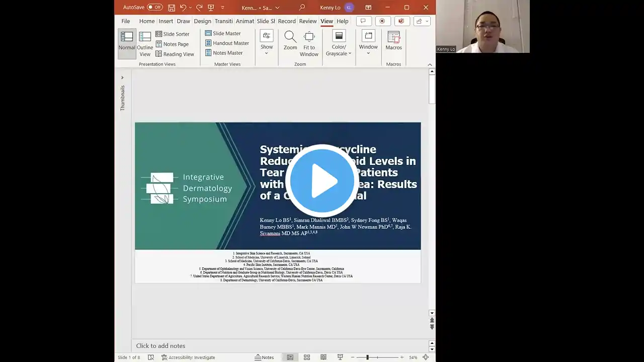Click the slide's vertical scrollbar thumb
Viewport: 644px width, 362px height.
point(432,89)
